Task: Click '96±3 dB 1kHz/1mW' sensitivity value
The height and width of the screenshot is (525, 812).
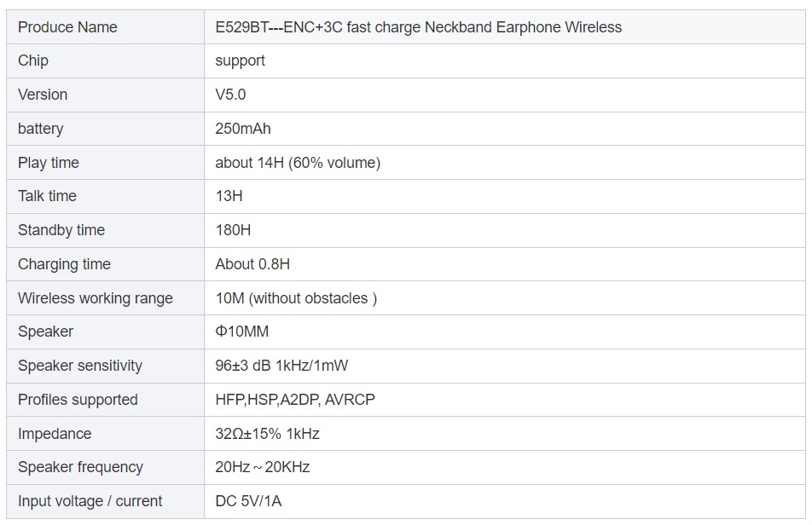Action: (x=281, y=366)
